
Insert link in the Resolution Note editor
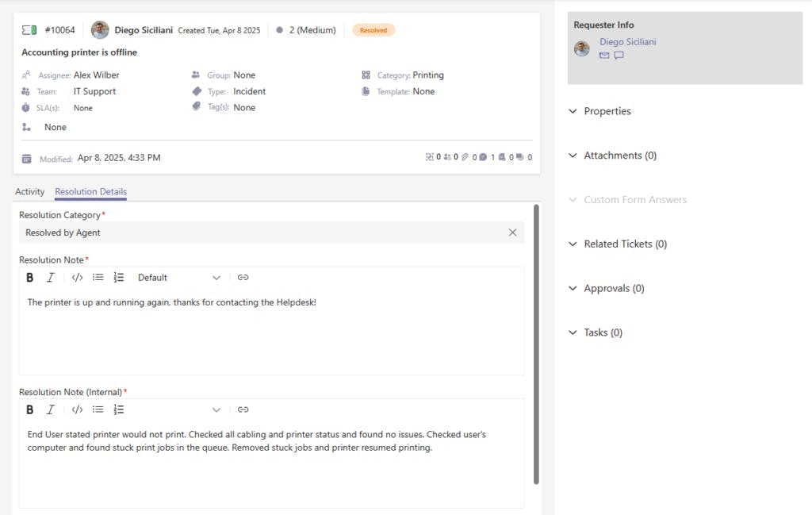(x=243, y=278)
